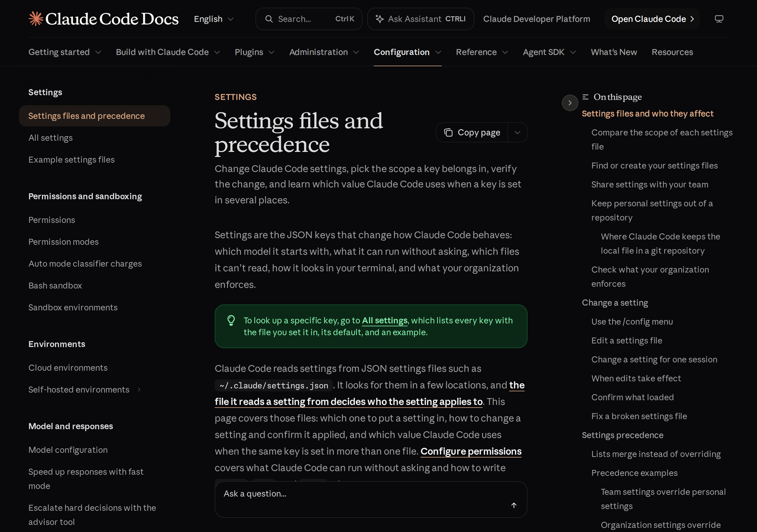
Task: Jump to Use the /config menu section
Action: click(632, 322)
